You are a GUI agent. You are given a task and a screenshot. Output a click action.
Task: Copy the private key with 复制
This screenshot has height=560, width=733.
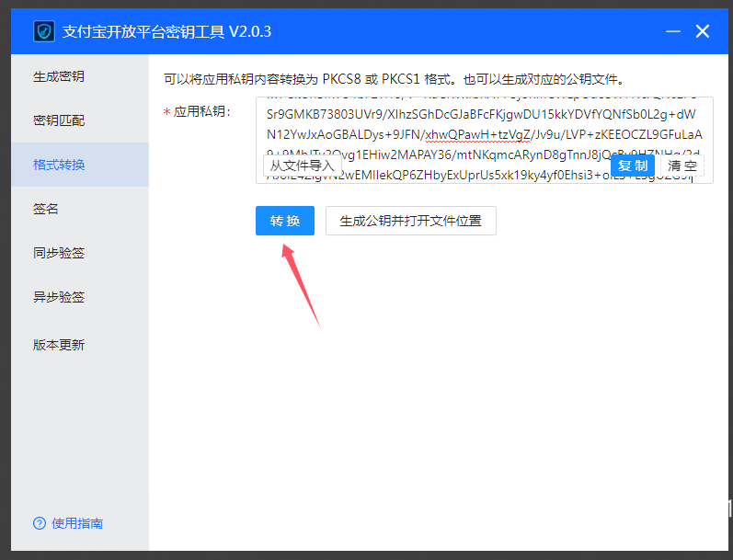coord(633,166)
